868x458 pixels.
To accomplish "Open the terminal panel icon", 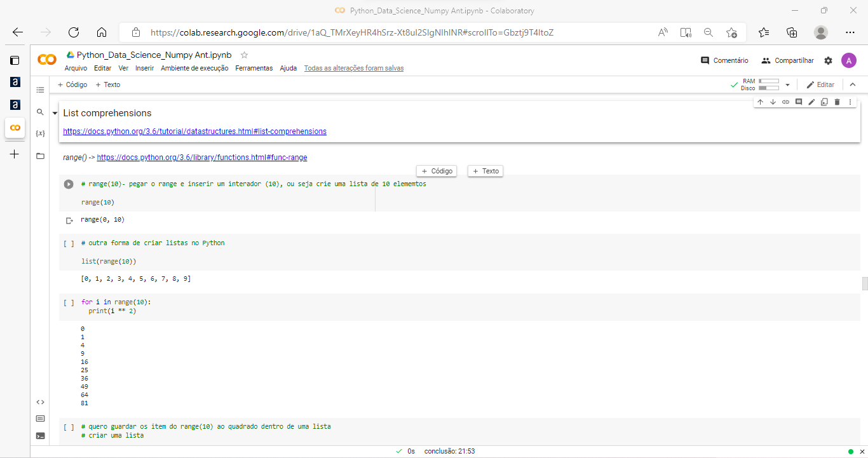I will pyautogui.click(x=41, y=436).
